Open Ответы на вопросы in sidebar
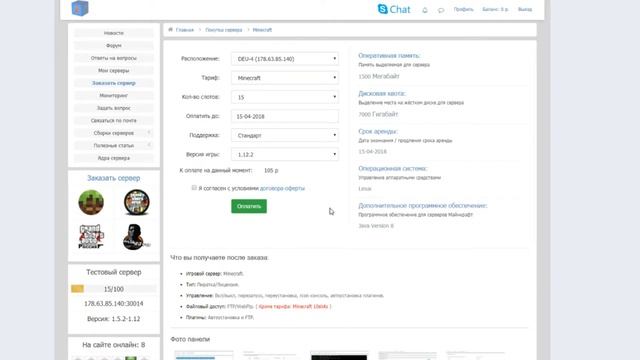 (114, 58)
